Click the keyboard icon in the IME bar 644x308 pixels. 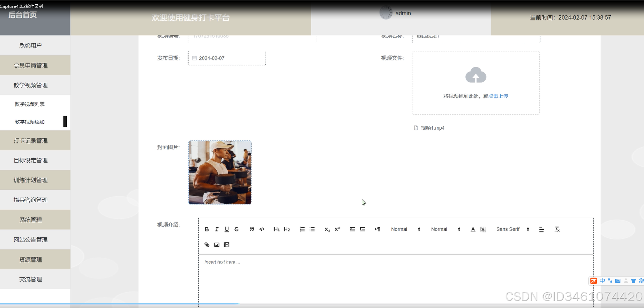click(618, 281)
